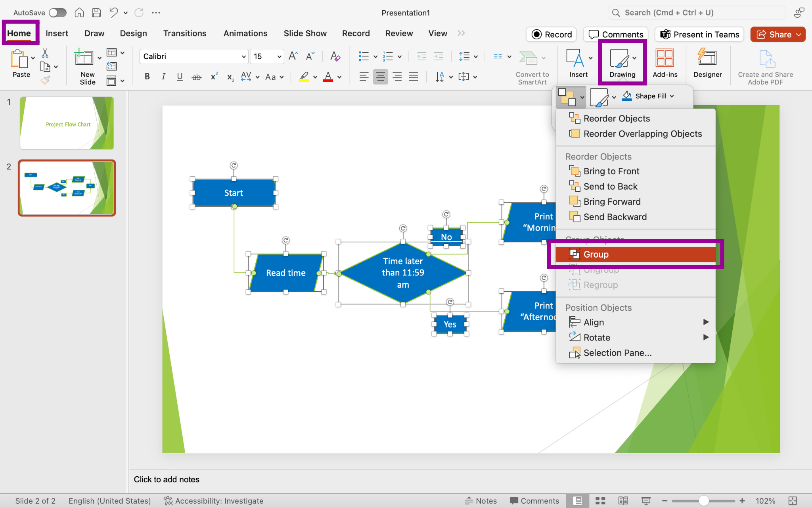Align text left
Viewport: 812px width, 508px height.
(364, 77)
